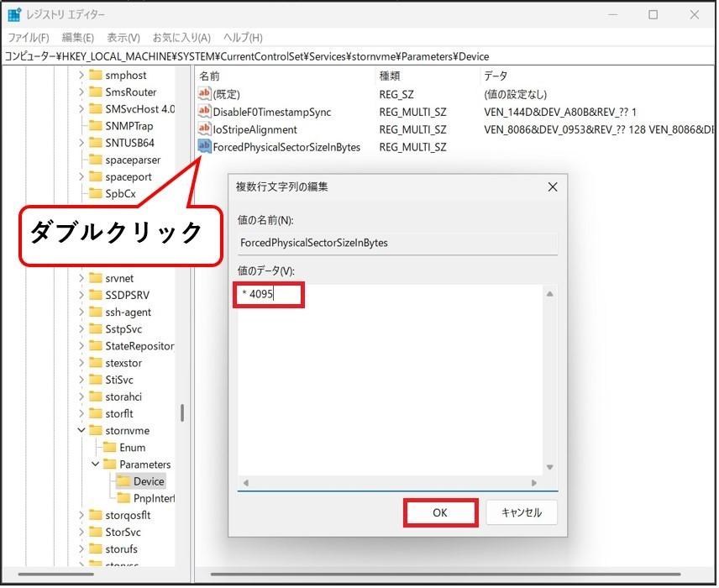The width and height of the screenshot is (719, 588).
Task: Click the SNMPTrap folder icon
Action: pos(95,126)
